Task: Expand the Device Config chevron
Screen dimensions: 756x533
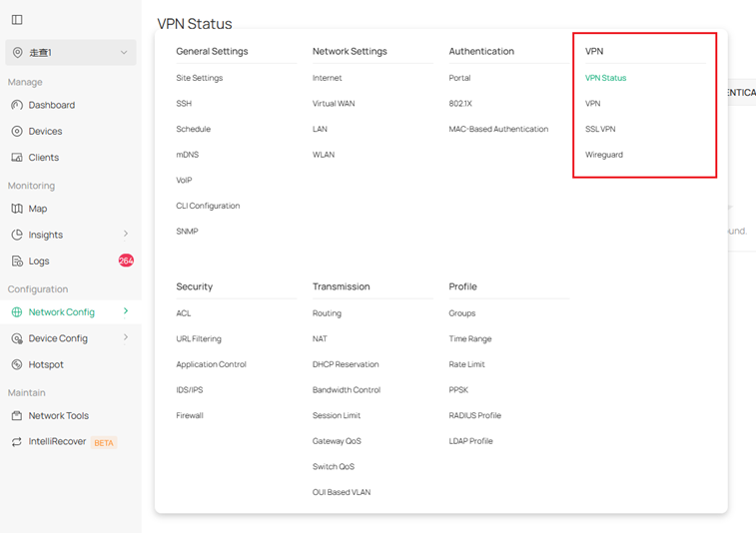Action: point(126,337)
